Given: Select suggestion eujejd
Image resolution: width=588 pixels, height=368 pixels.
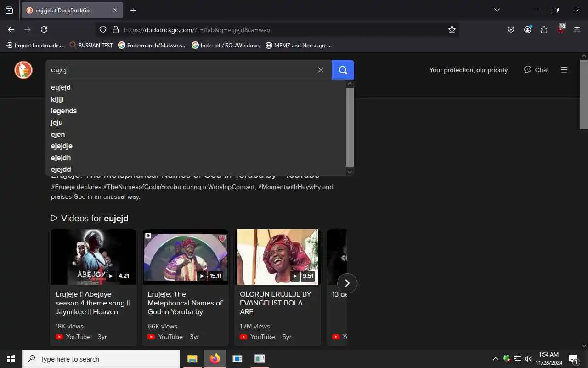Looking at the screenshot, I should (x=196, y=87).
